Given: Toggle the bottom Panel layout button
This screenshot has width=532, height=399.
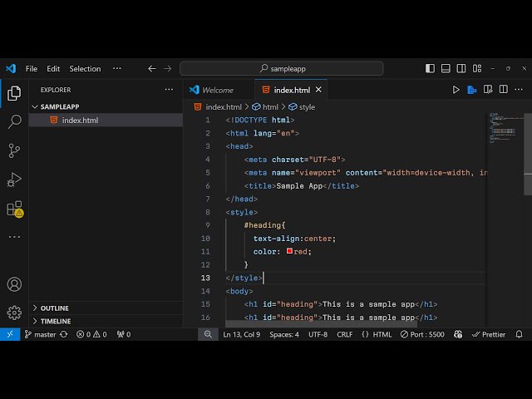Looking at the screenshot, I should pos(446,69).
